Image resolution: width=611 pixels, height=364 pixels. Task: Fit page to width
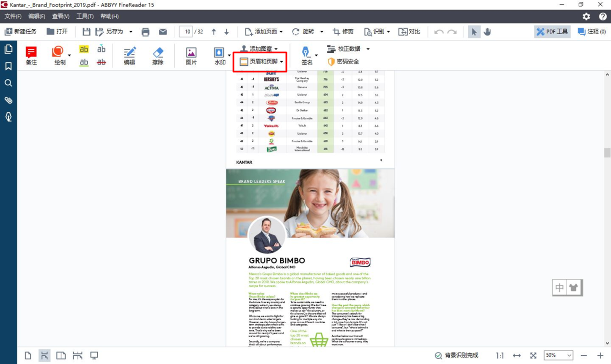[x=517, y=355]
